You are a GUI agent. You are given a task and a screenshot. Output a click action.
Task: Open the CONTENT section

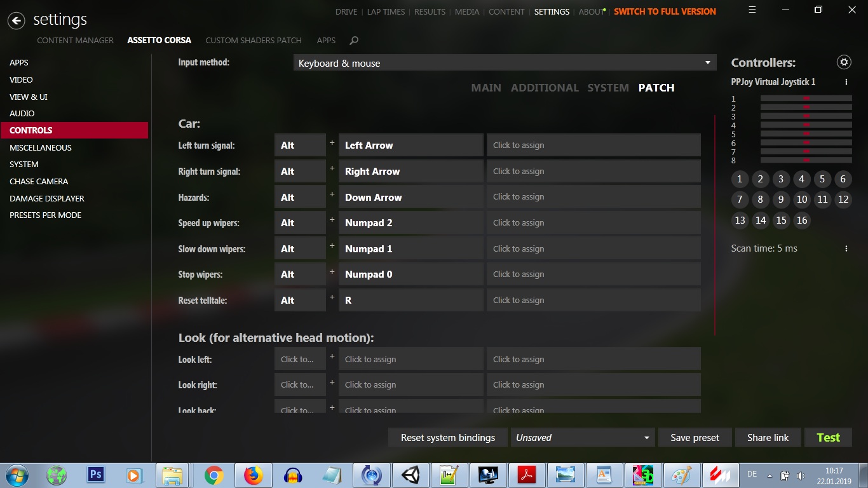coord(506,11)
